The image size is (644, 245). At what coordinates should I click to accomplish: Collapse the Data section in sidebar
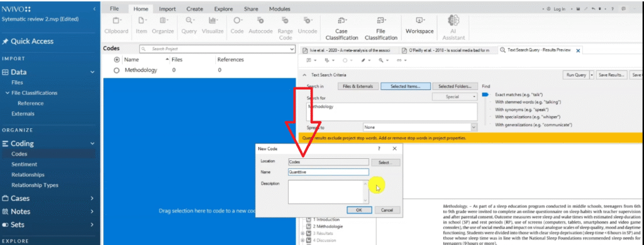tap(92, 72)
